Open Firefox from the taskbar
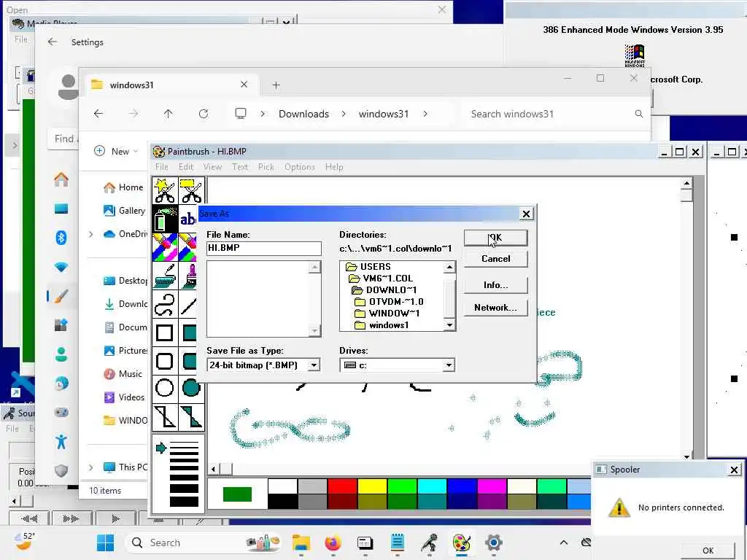This screenshot has height=560, width=747. click(333, 542)
